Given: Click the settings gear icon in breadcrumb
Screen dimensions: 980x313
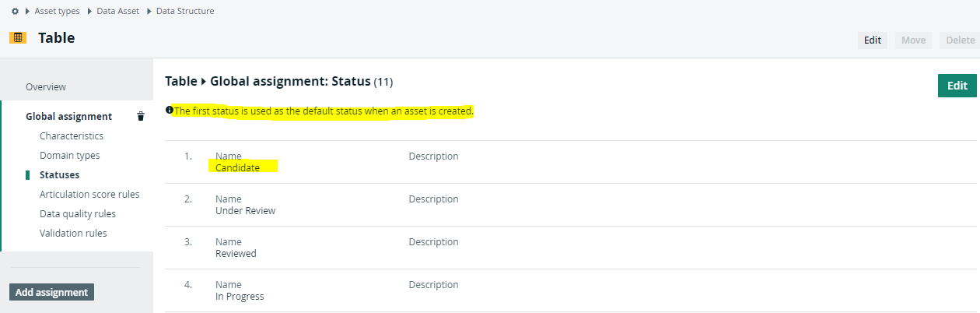Looking at the screenshot, I should 15,12.
